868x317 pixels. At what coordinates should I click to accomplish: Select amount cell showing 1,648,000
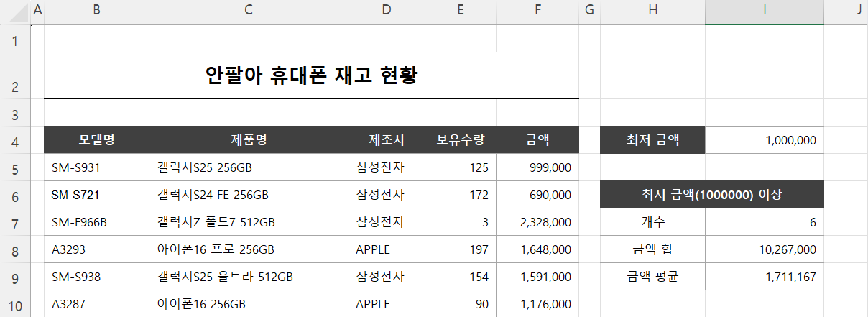tap(537, 249)
